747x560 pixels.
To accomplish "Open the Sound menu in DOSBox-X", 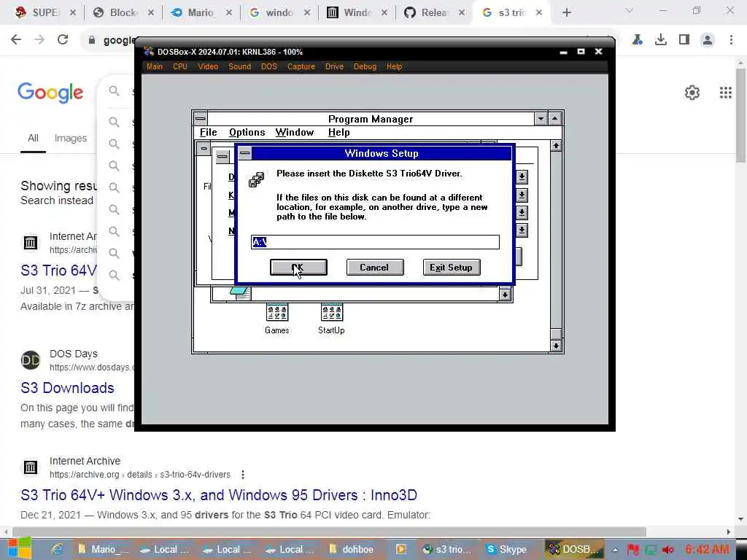I will coord(239,66).
